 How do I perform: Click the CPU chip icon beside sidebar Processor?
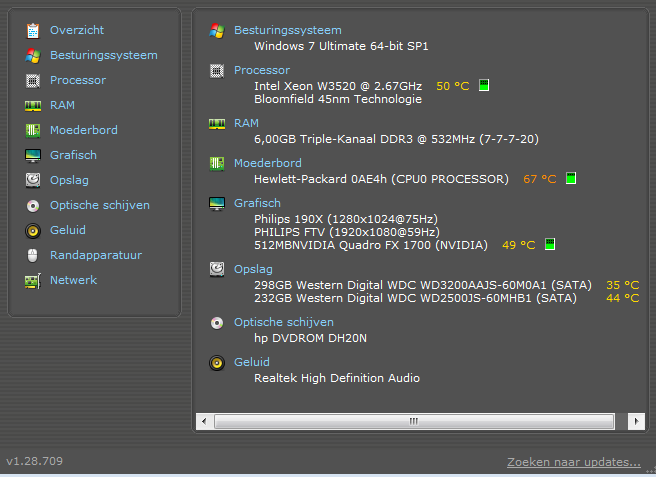(33, 81)
